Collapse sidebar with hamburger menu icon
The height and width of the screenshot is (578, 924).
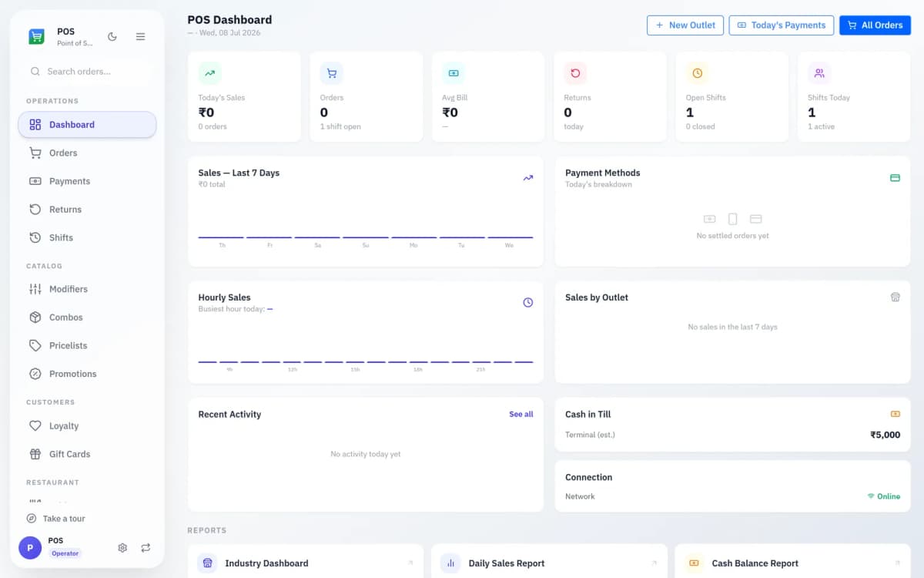pos(140,36)
